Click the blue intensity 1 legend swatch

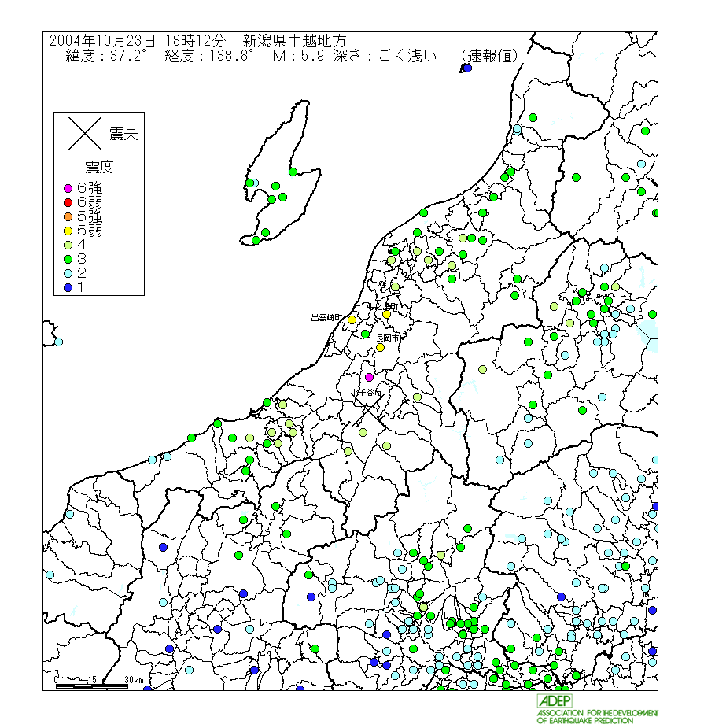(x=68, y=288)
